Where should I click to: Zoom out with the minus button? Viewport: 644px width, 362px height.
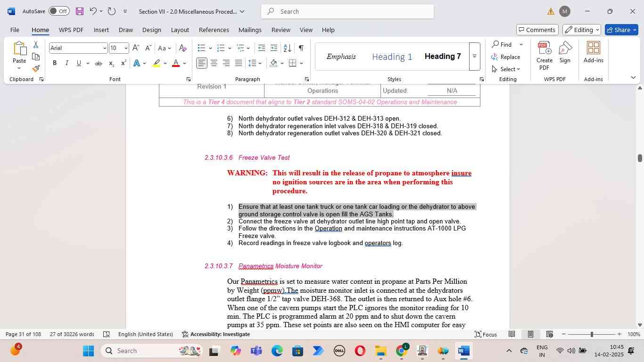tap(564, 334)
